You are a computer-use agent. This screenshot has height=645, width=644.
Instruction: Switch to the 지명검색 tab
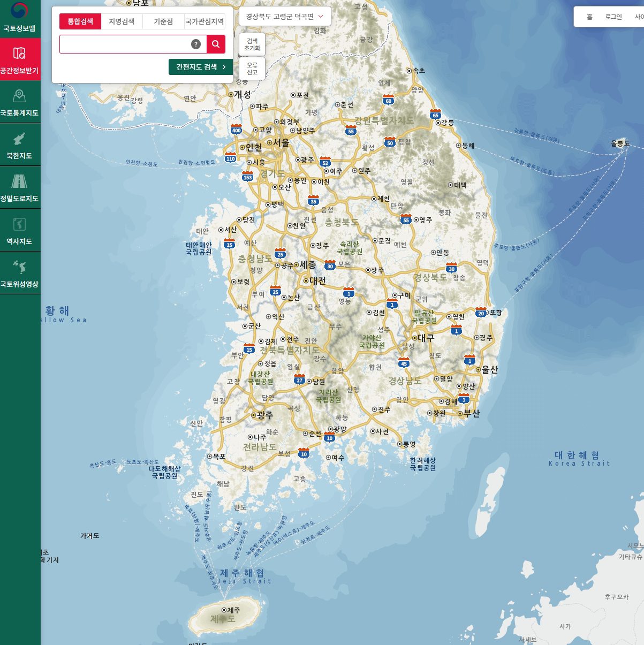coord(122,21)
